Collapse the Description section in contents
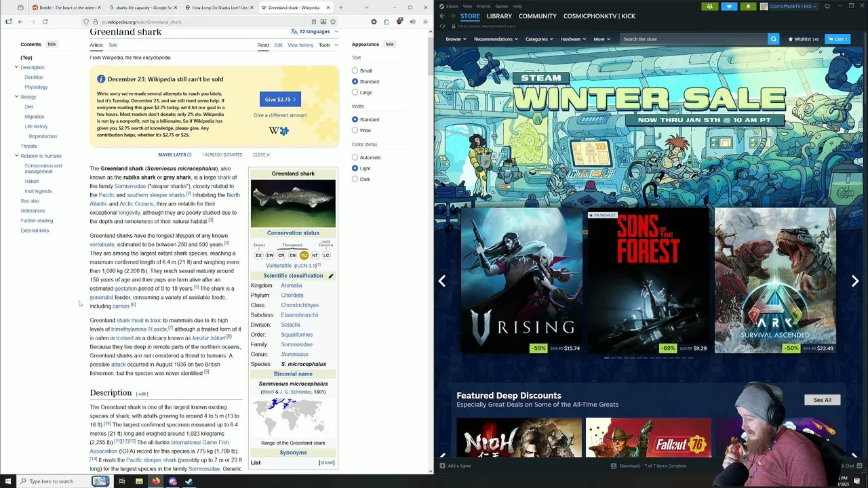 pyautogui.click(x=16, y=67)
